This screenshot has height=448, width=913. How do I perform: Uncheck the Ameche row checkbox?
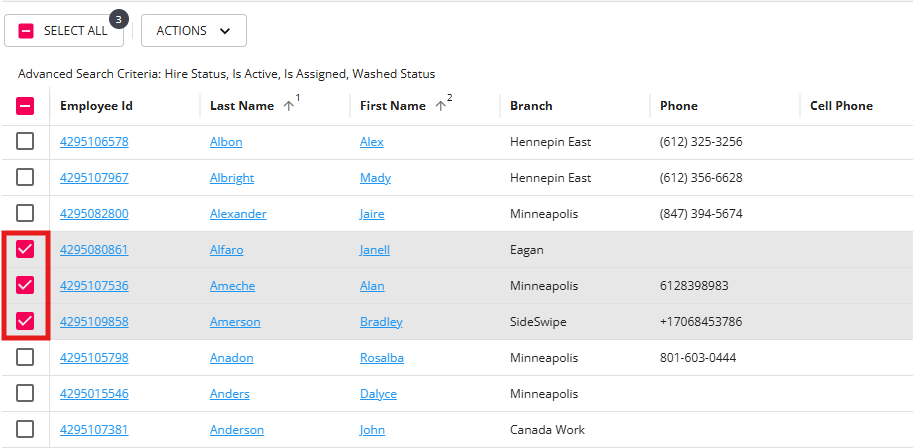tap(25, 285)
